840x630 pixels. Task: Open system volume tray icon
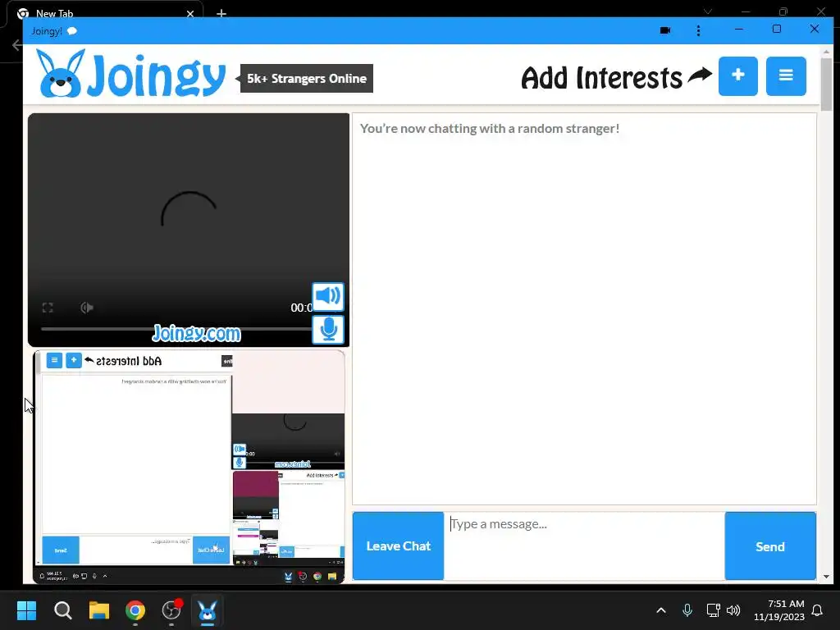733,610
